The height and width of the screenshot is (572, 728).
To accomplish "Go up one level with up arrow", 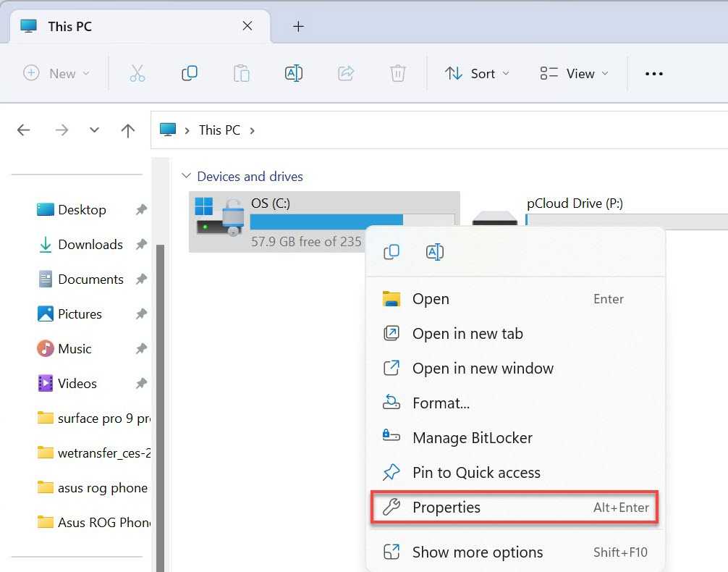I will (127, 130).
